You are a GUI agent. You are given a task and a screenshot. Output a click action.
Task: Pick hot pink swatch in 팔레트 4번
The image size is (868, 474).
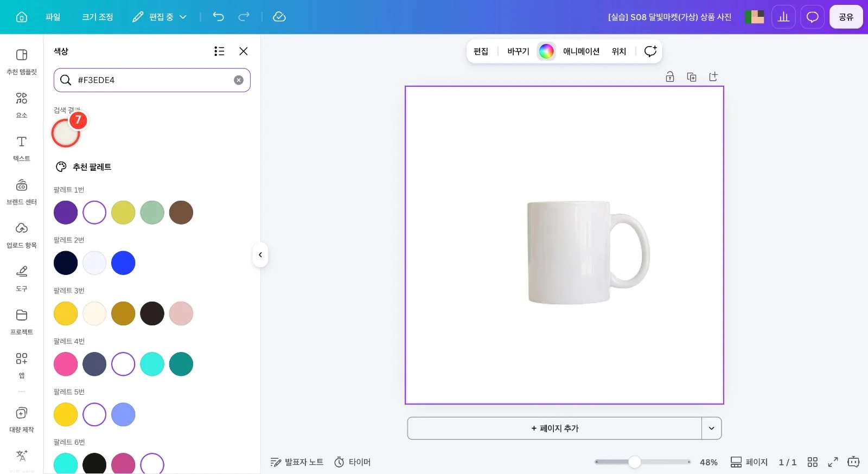coord(66,364)
